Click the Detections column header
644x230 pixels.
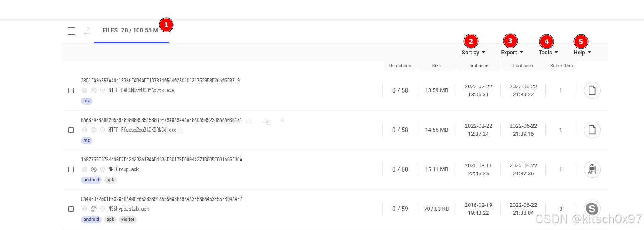click(x=400, y=66)
